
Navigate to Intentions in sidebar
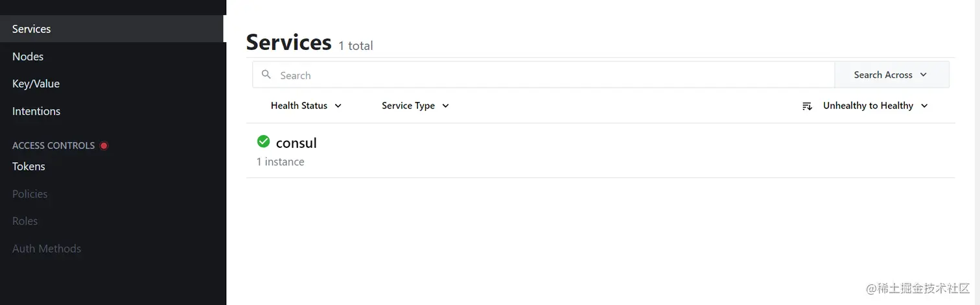(36, 111)
